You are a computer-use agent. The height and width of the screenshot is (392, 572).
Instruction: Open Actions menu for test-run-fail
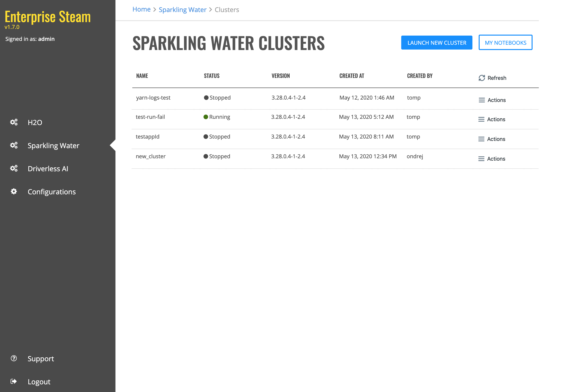pyautogui.click(x=491, y=119)
